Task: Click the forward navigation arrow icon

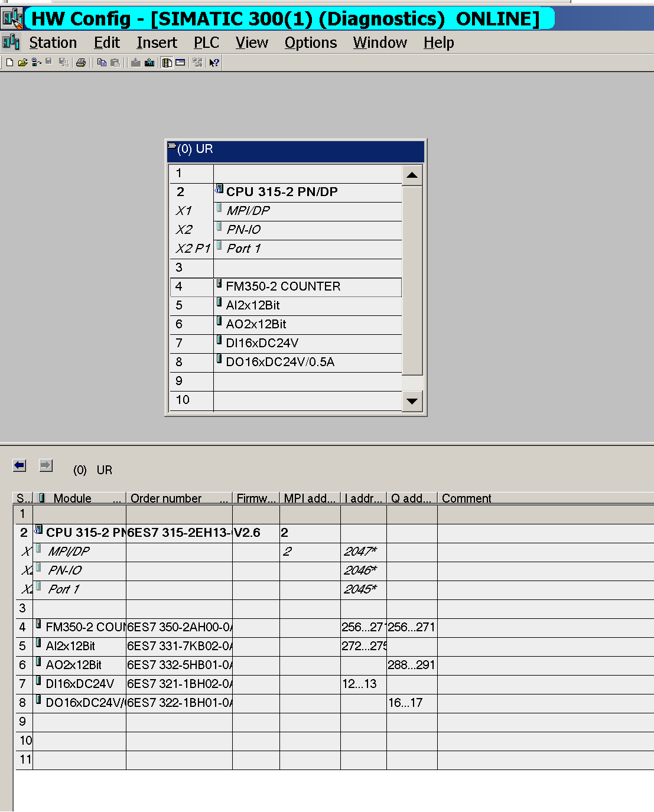Action: pos(46,466)
